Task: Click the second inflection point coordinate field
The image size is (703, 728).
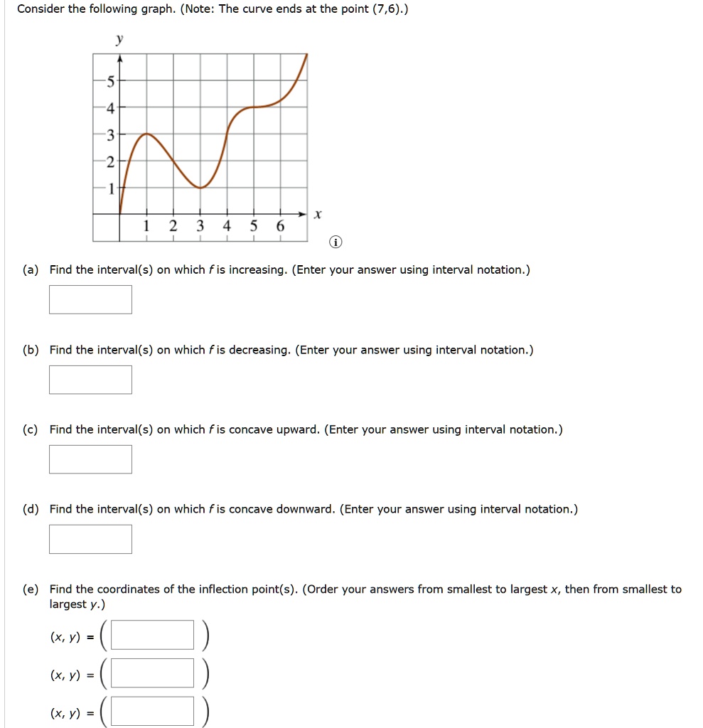Action: tap(152, 673)
